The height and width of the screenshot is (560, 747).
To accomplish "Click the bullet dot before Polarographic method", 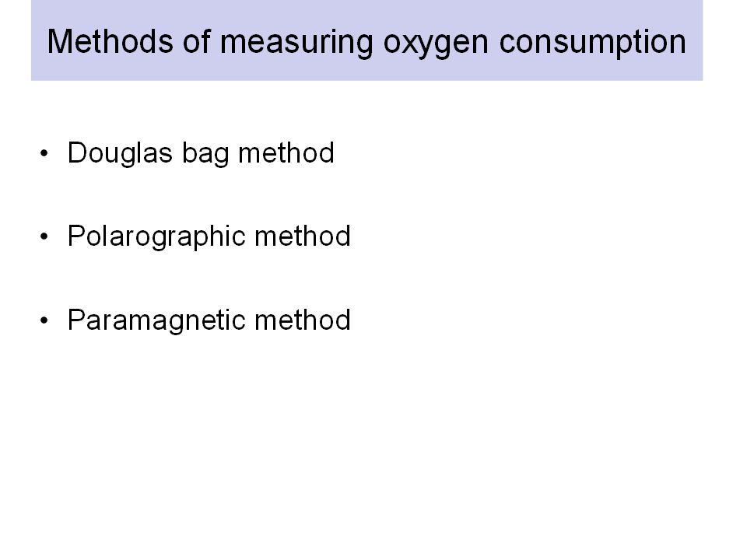I will pos(44,236).
